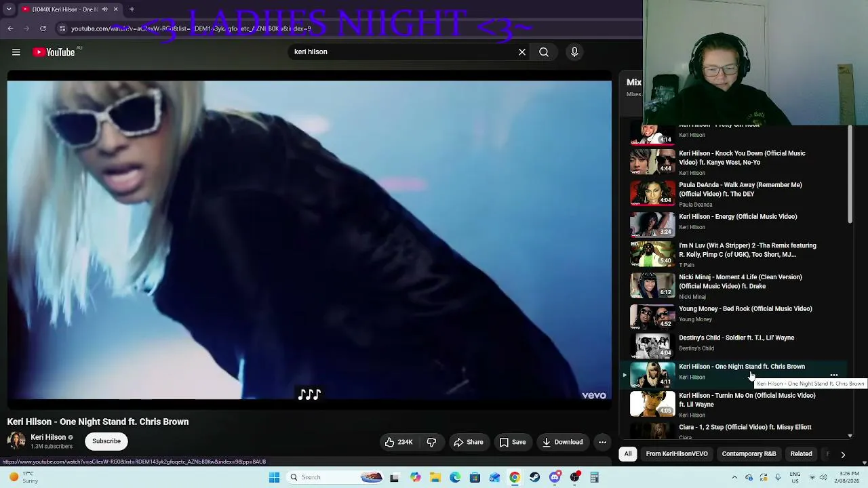Play Knock You Down from the mix
868x488 pixels.
(x=742, y=158)
